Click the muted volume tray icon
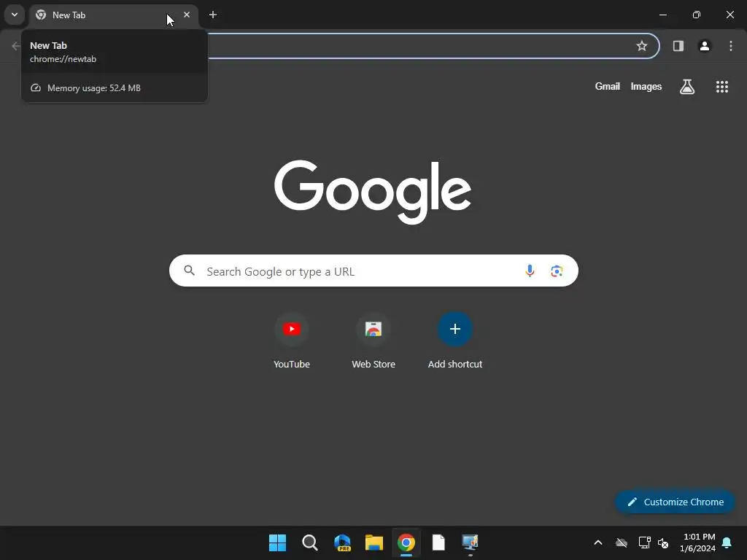 click(663, 542)
